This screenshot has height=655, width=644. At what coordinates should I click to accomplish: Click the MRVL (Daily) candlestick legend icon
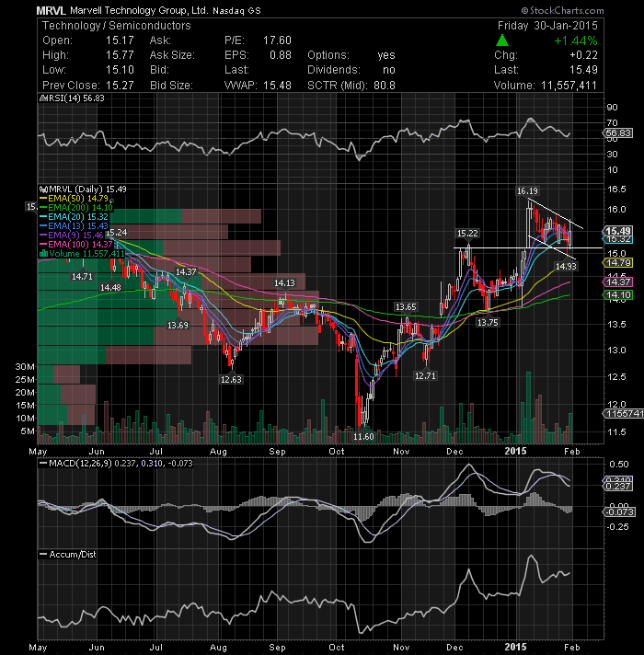[43, 190]
